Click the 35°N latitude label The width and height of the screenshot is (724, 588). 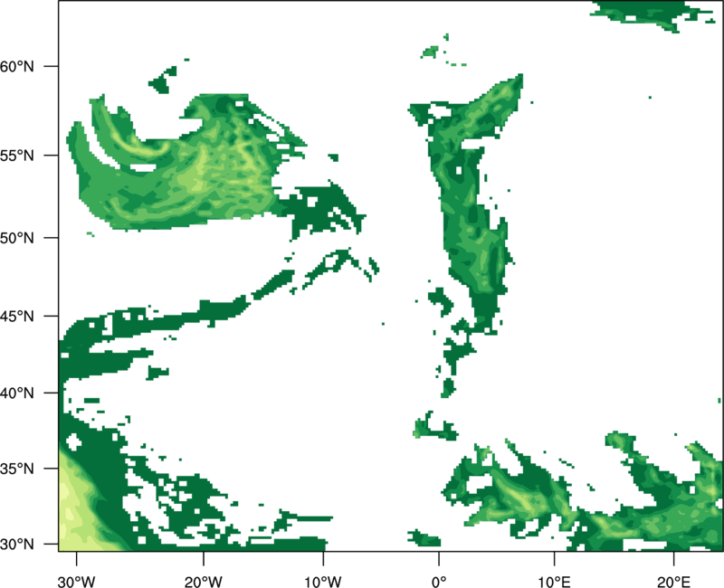17,469
